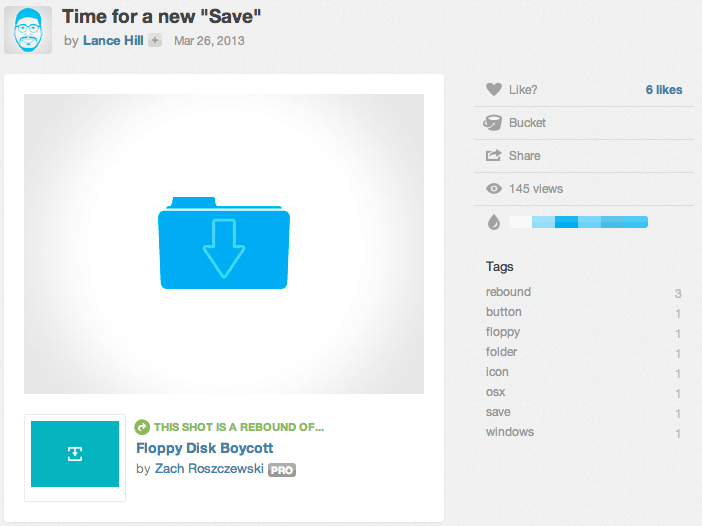Image resolution: width=702 pixels, height=526 pixels.
Task: Click the green rebound arrow icon
Action: (x=142, y=426)
